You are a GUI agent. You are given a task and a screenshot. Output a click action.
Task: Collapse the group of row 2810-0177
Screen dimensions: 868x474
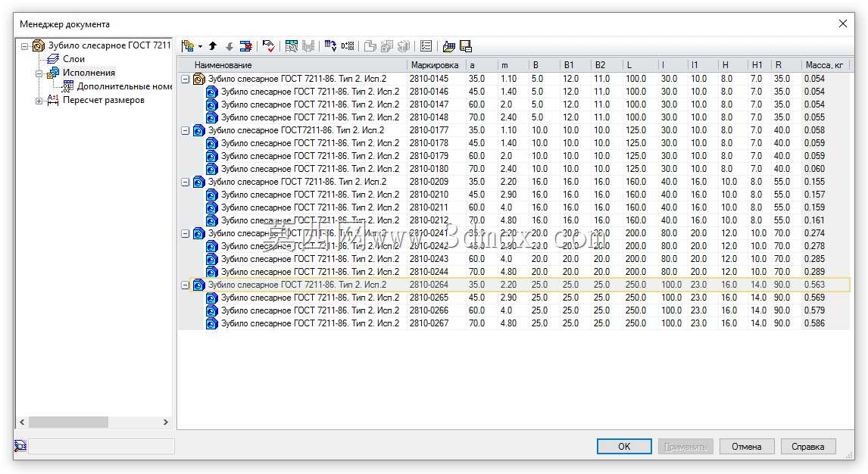pyautogui.click(x=186, y=130)
